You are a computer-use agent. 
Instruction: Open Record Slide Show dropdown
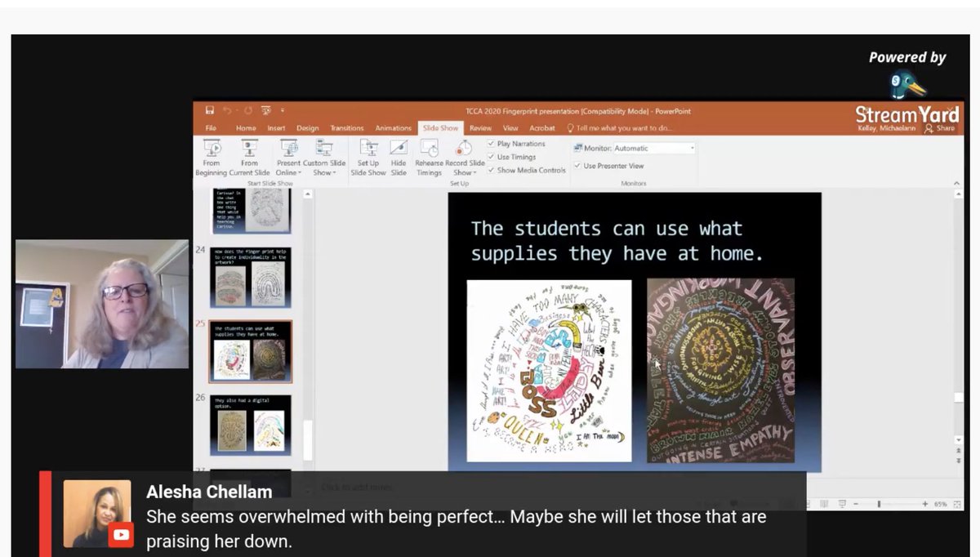pos(464,158)
